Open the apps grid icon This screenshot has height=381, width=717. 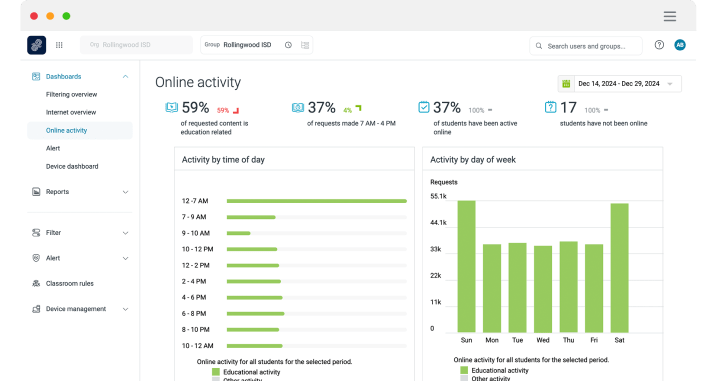59,45
